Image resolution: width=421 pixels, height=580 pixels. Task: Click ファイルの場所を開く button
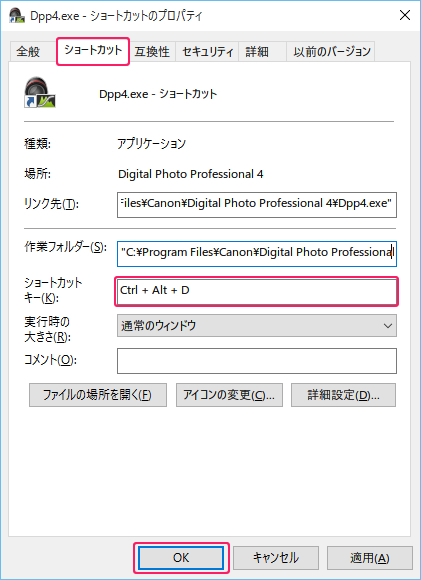tap(98, 395)
